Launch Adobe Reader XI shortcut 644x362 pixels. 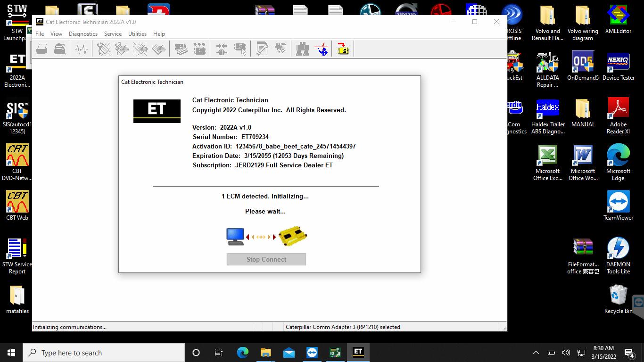click(618, 116)
